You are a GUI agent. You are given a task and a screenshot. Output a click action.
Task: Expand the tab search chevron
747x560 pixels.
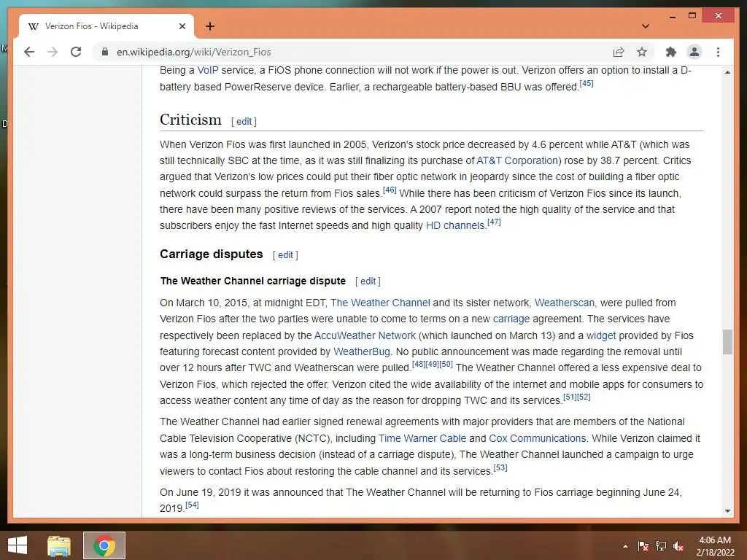(646, 26)
